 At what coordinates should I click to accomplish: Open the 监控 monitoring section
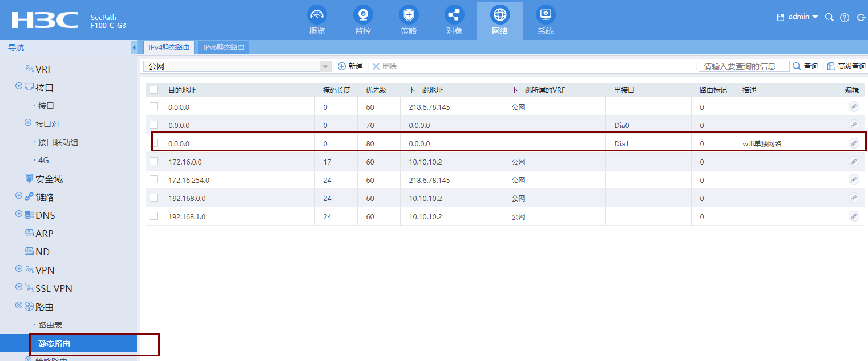[x=362, y=20]
